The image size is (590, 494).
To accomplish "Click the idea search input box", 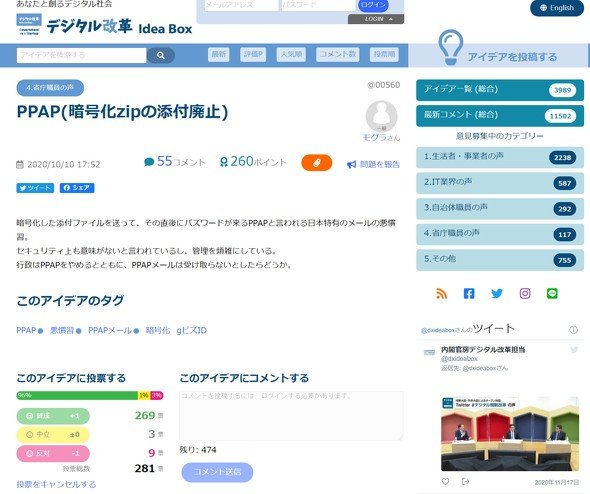I will click(x=81, y=55).
